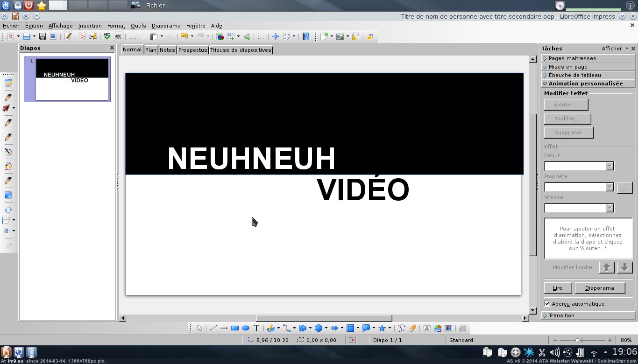638x364 pixels.
Task: Open the Fontwork Gallery
Action: pyautogui.click(x=427, y=328)
